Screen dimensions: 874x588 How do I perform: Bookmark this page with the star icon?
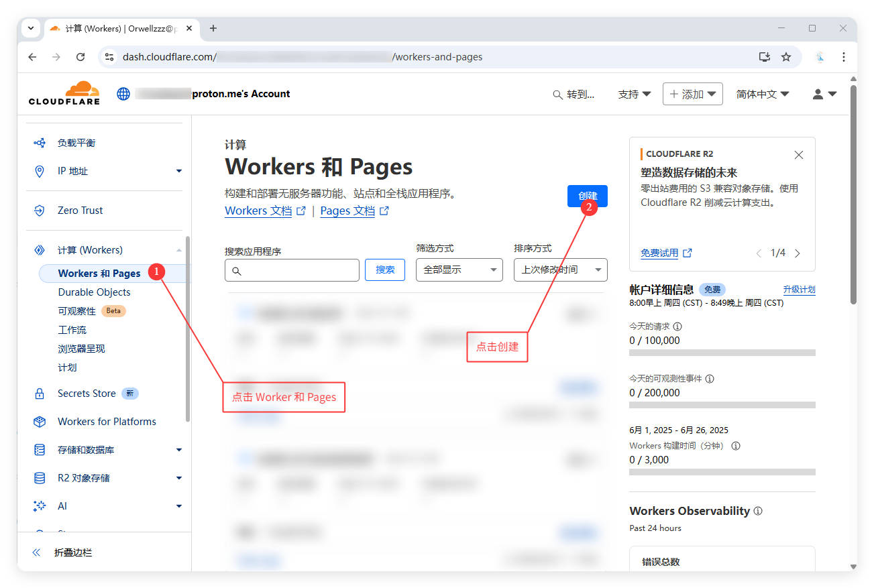pos(786,57)
